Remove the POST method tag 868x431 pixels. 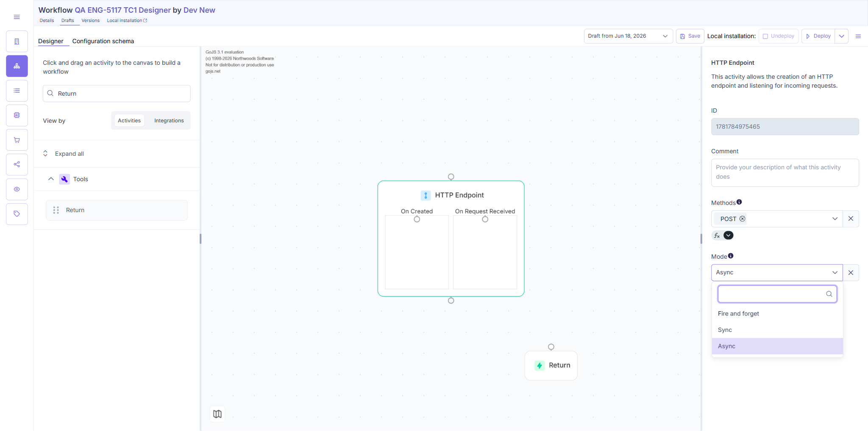tap(743, 219)
